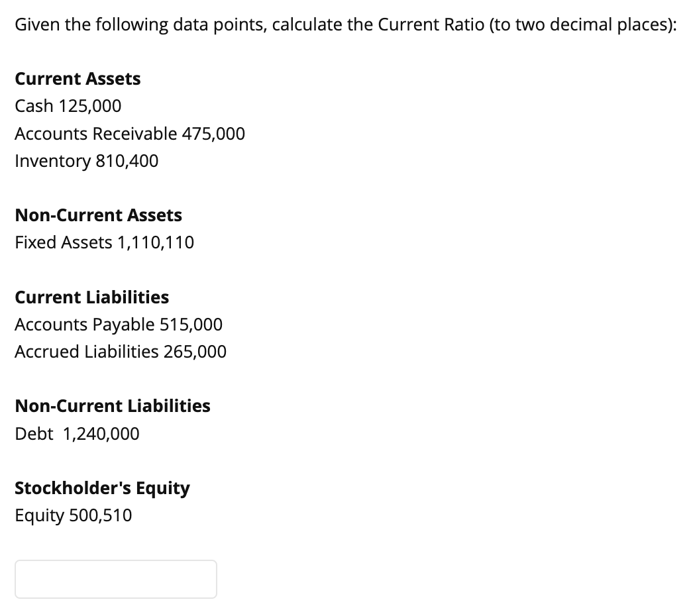Select the Current Assets heading
687x616 pixels.
tap(78, 78)
